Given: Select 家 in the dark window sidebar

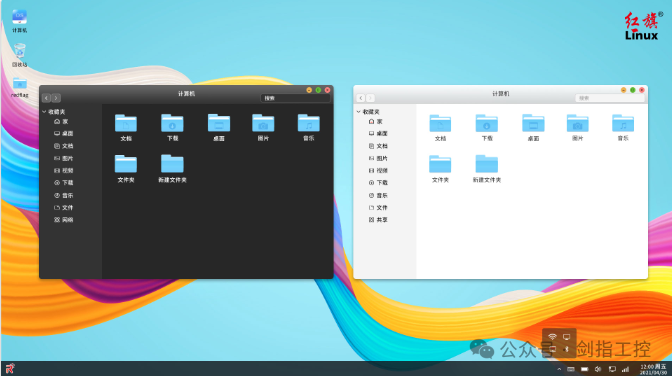Looking at the screenshot, I should pos(61,122).
